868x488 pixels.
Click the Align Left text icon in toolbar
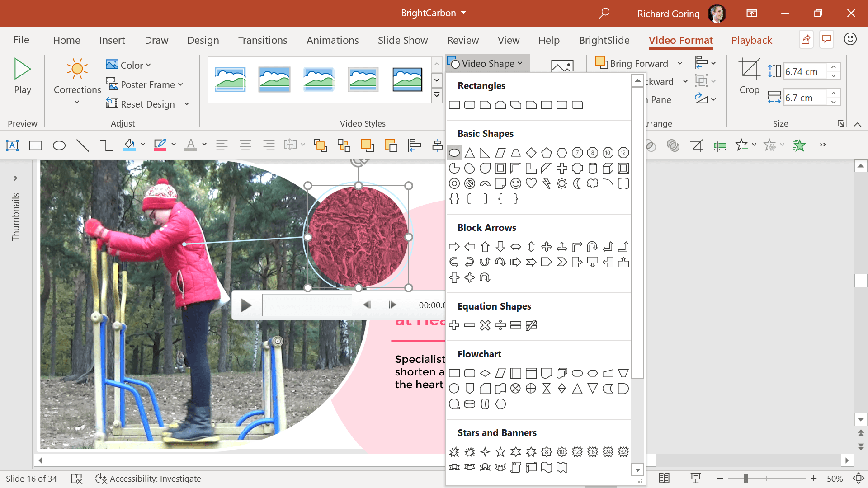pos(221,145)
